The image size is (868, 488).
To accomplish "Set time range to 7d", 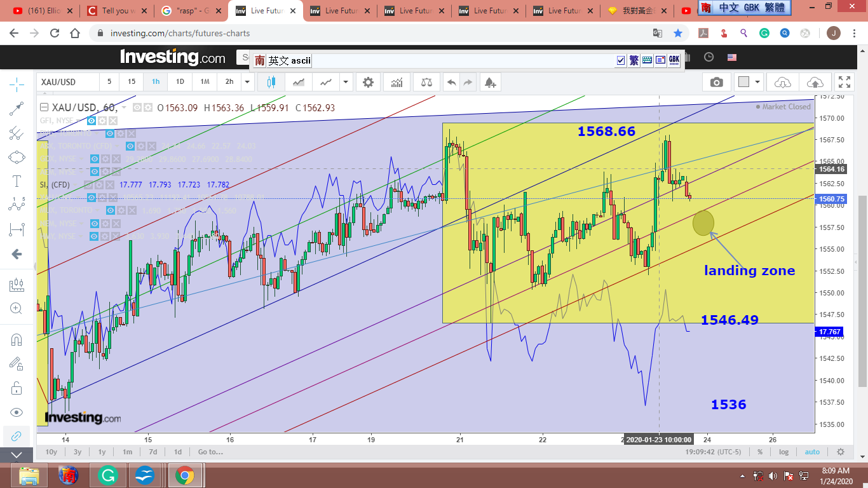I will (153, 452).
